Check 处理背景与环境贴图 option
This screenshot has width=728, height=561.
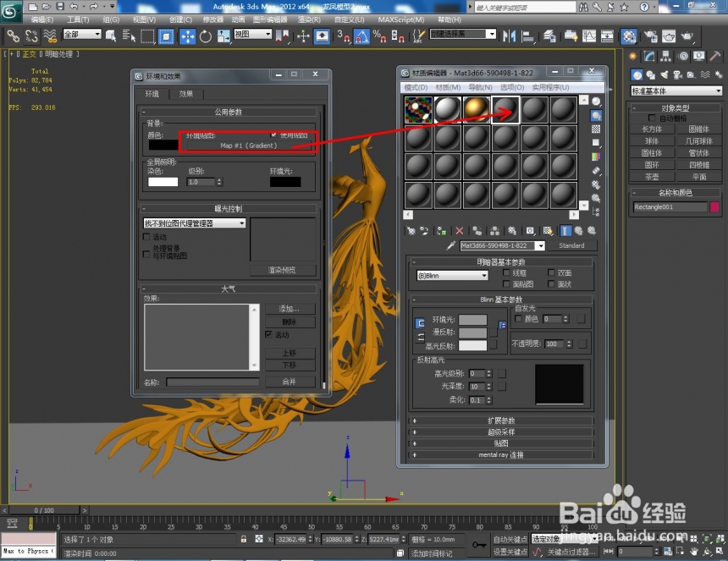(x=146, y=254)
